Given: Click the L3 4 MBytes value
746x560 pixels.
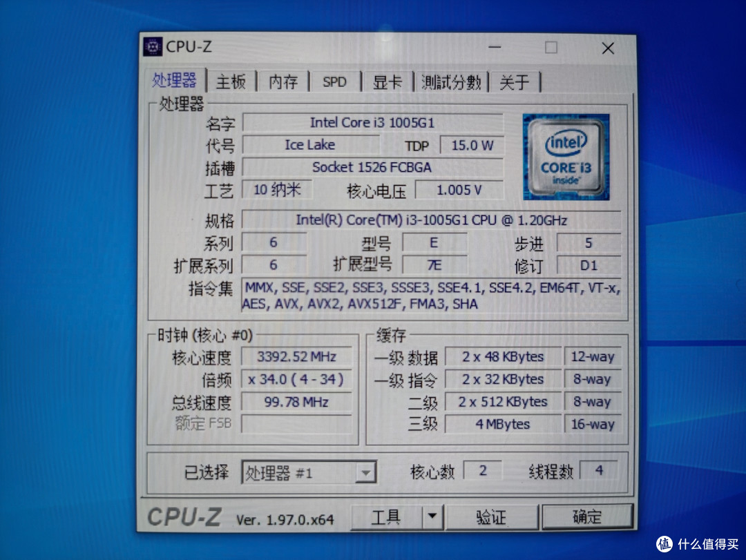Looking at the screenshot, I should 503,424.
